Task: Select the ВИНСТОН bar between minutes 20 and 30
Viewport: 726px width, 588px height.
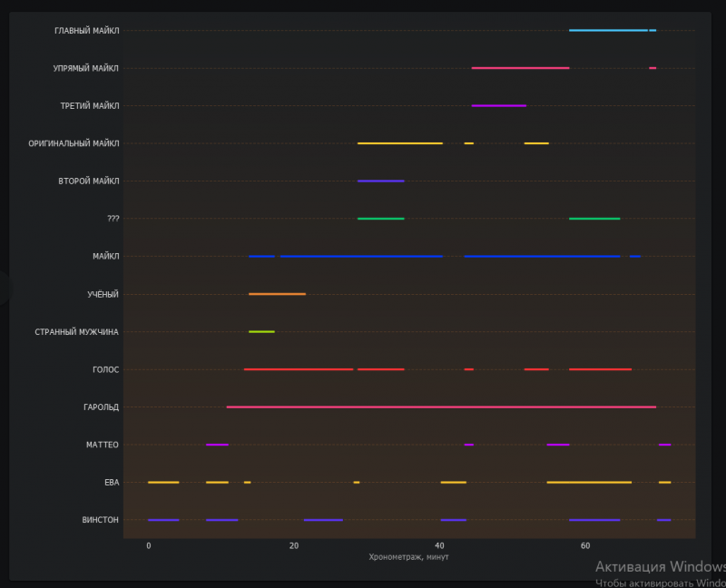Action: point(323,520)
